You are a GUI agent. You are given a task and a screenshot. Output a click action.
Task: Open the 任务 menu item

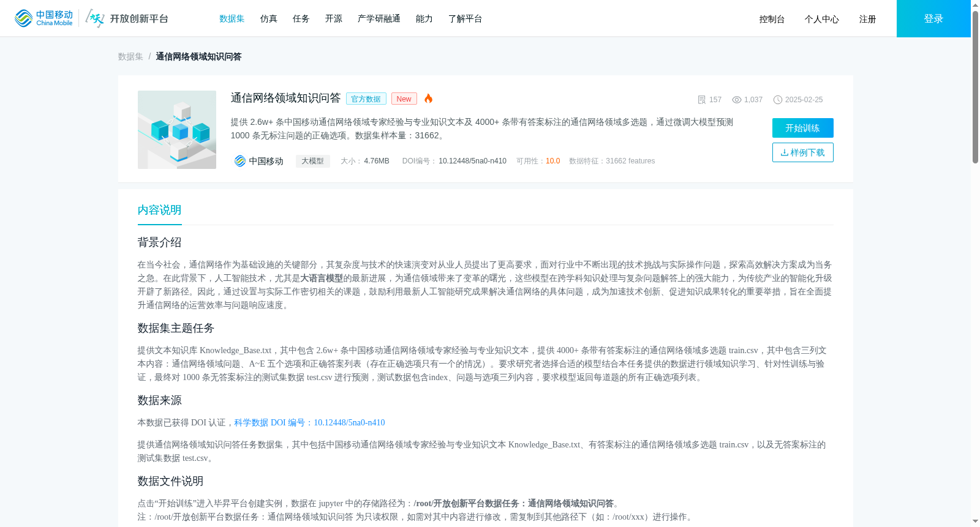(301, 19)
